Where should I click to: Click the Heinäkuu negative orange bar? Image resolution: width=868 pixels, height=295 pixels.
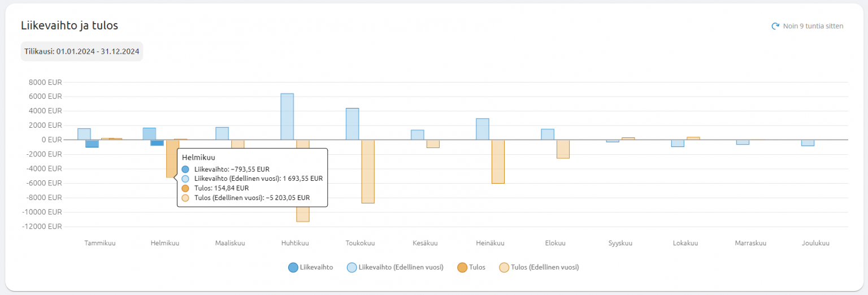[498, 161]
